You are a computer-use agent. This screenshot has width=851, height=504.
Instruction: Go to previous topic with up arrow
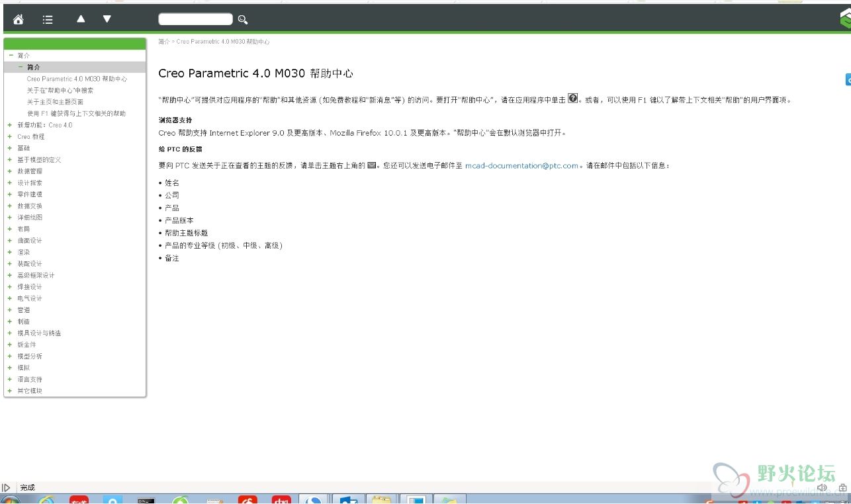(x=81, y=19)
